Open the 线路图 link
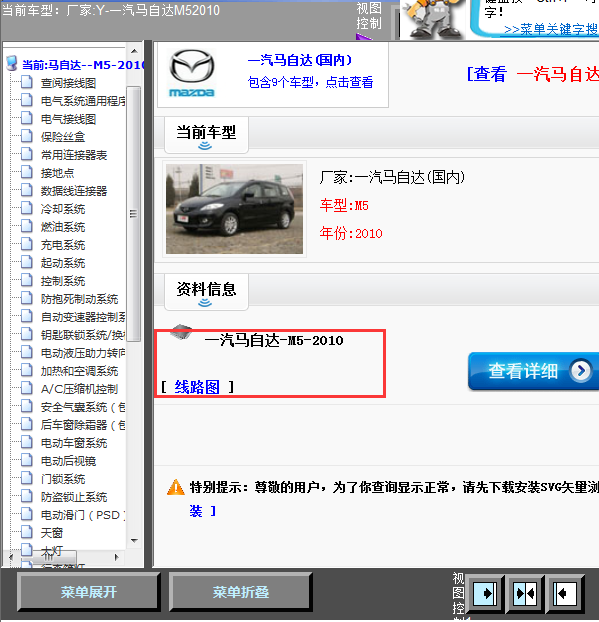Screen dimensions: 599x622 click(197, 386)
